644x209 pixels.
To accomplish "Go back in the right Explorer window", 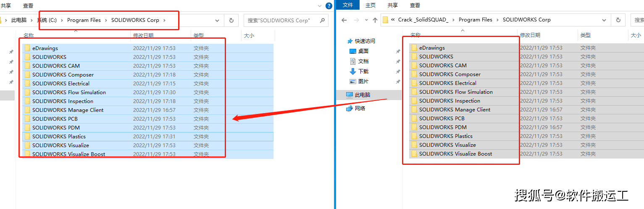I will (x=344, y=20).
